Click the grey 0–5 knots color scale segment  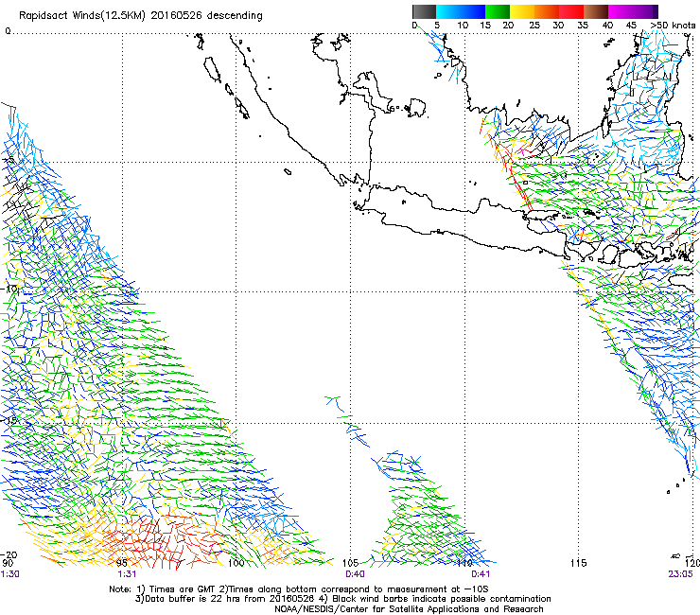pyautogui.click(x=424, y=11)
